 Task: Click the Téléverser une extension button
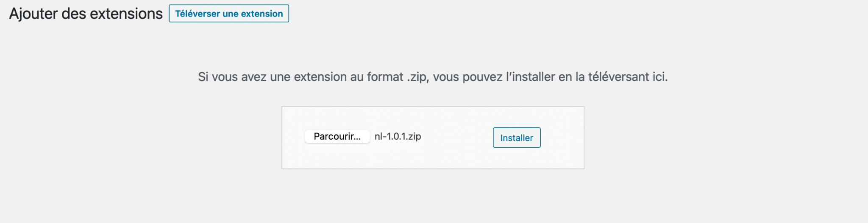click(x=229, y=14)
